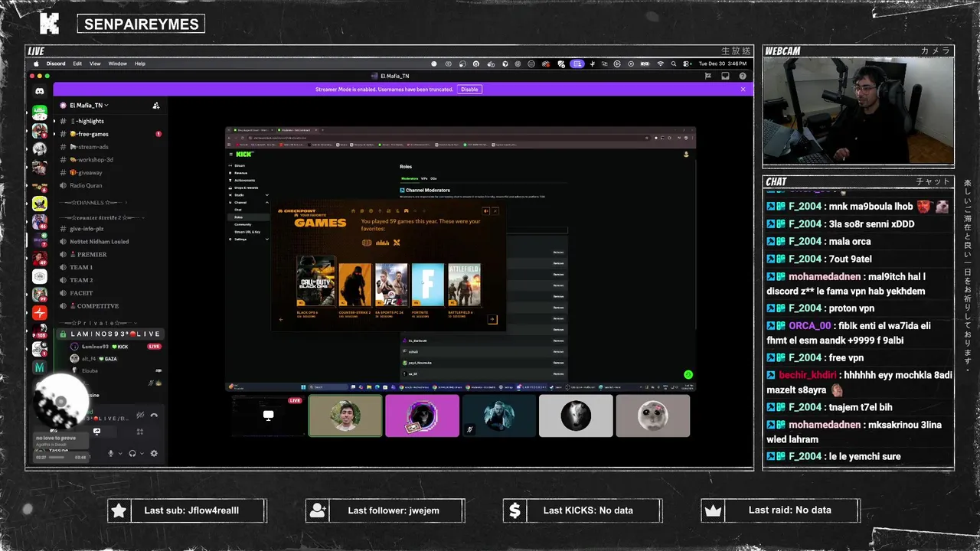Open the free-games channel
The width and height of the screenshot is (980, 551).
tap(110, 134)
